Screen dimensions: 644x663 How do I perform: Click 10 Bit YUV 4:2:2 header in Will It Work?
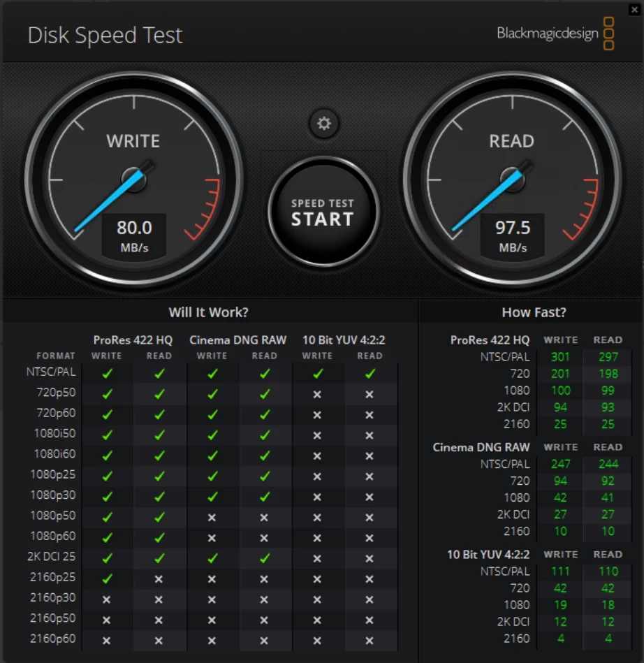pos(344,340)
